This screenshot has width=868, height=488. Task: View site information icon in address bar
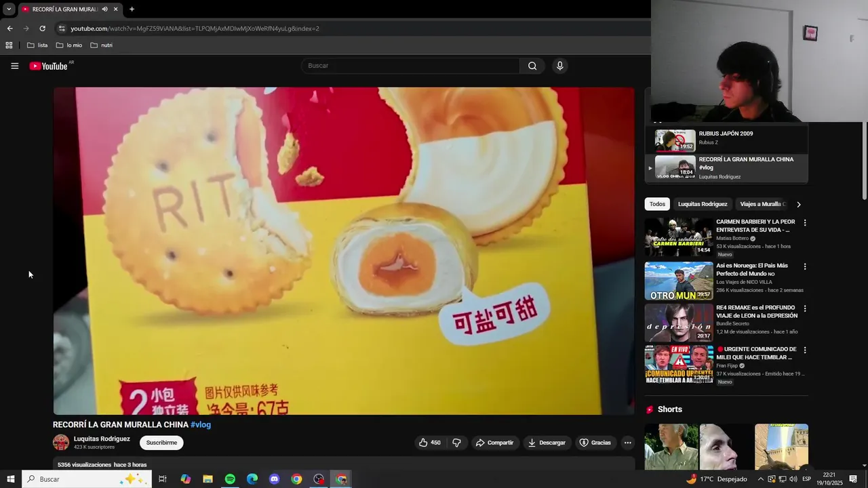62,28
